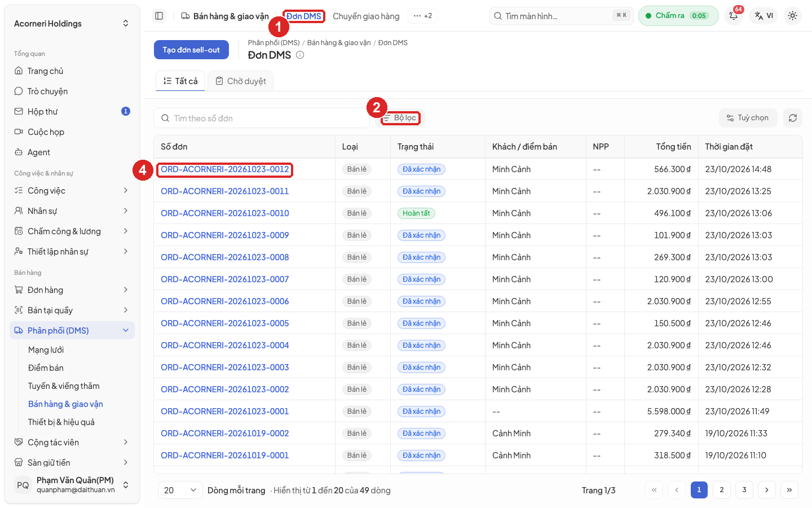Expand Chấm công & lương group
Screen dimensions: 812x508
pos(72,231)
